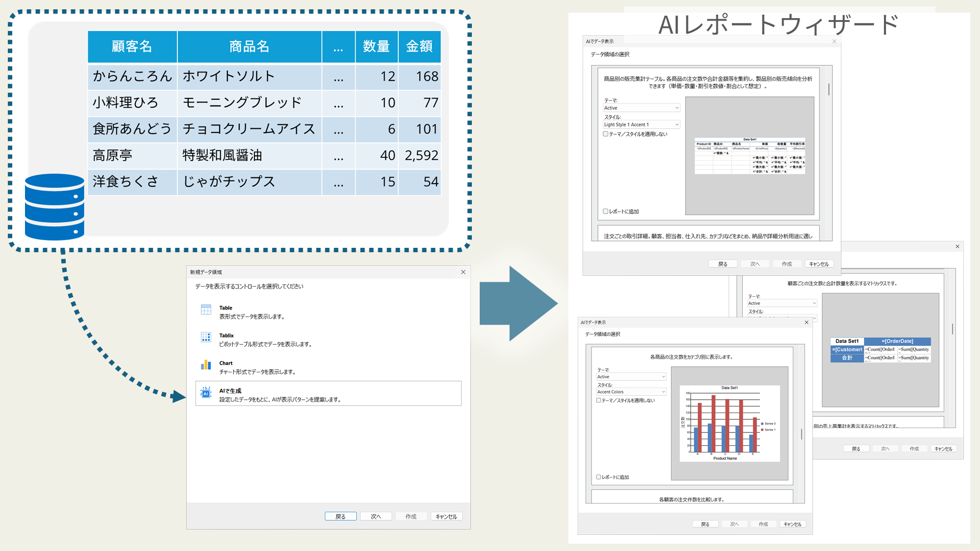Enable テーマ/スタイルを適用しない in top wizard dialog
The height and width of the screenshot is (551, 980).
tap(606, 134)
